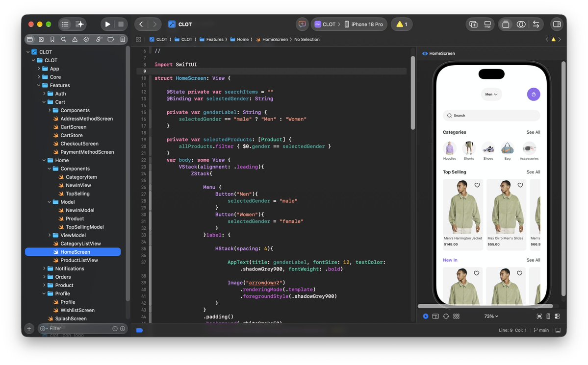Image resolution: width=588 pixels, height=365 pixels.
Task: Open the warning indicator showing 1 issue
Action: point(402,24)
